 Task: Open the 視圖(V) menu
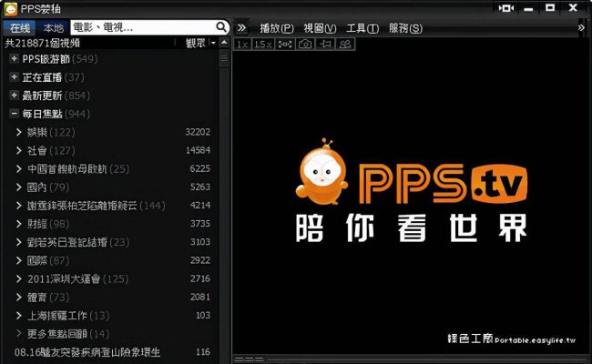[320, 28]
